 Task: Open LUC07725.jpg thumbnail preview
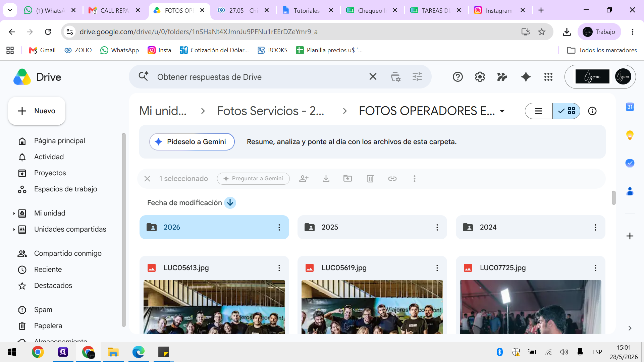point(530,307)
